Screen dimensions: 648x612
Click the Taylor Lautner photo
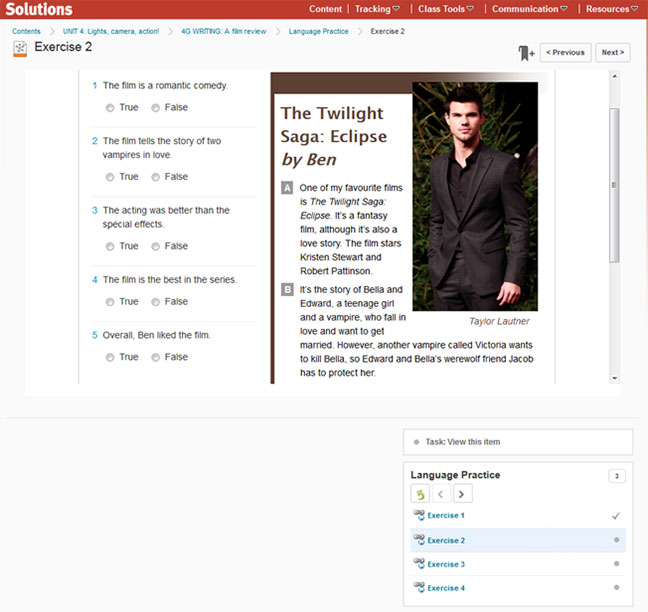pyautogui.click(x=475, y=196)
